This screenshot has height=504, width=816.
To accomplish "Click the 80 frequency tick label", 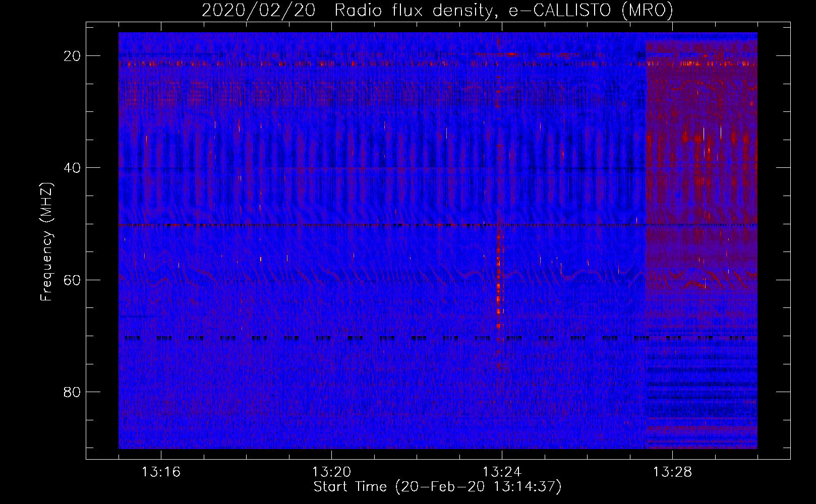I will click(72, 392).
